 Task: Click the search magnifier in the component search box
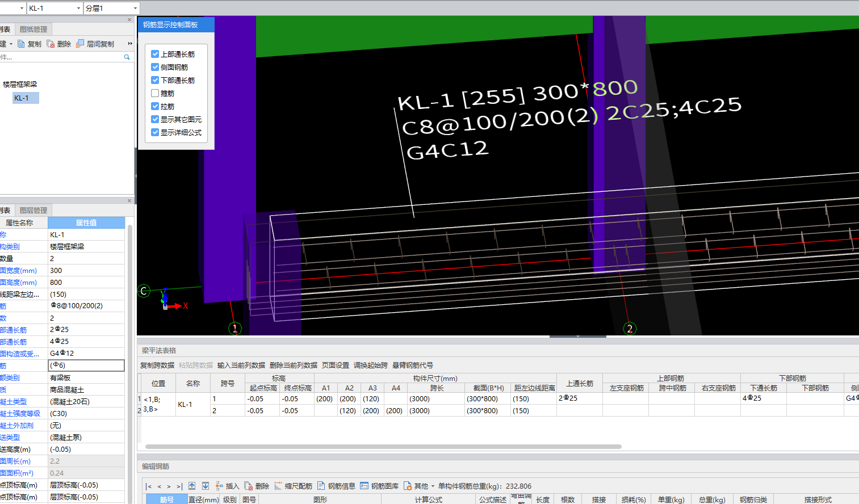127,57
